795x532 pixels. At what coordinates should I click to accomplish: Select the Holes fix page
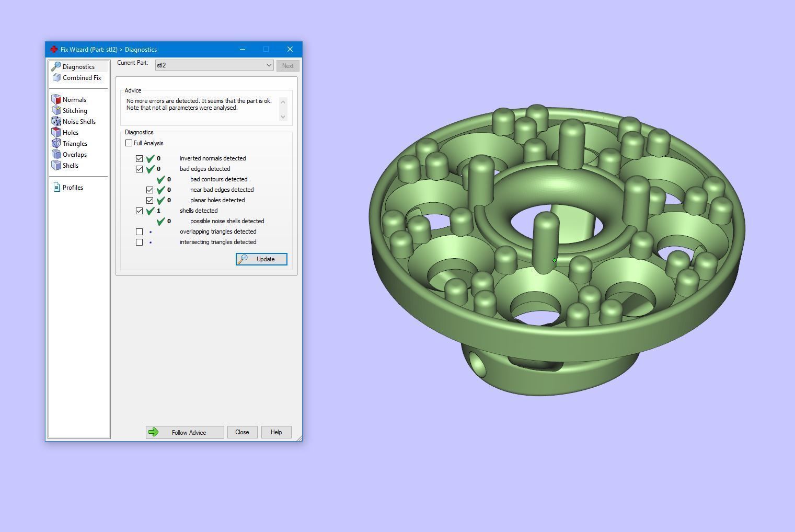[x=65, y=133]
